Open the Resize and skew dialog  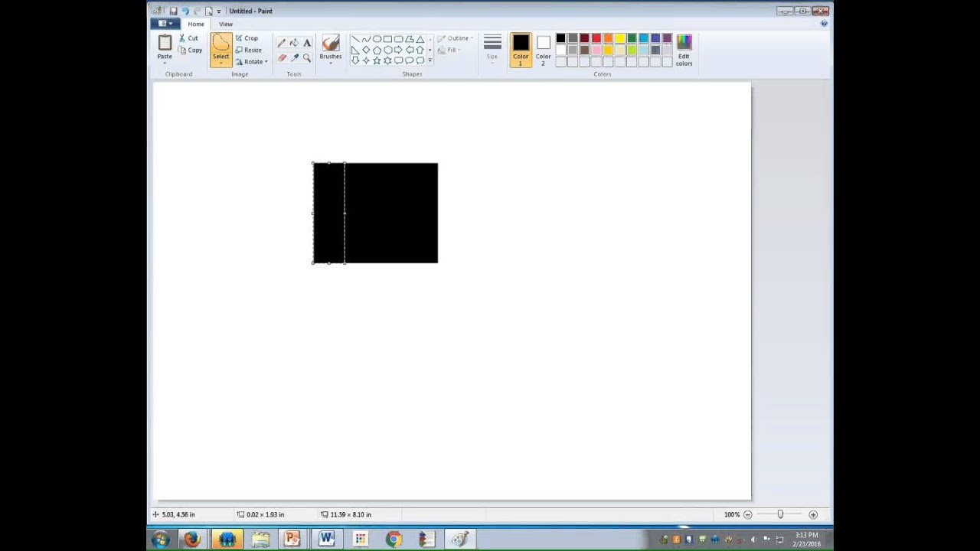(x=249, y=50)
